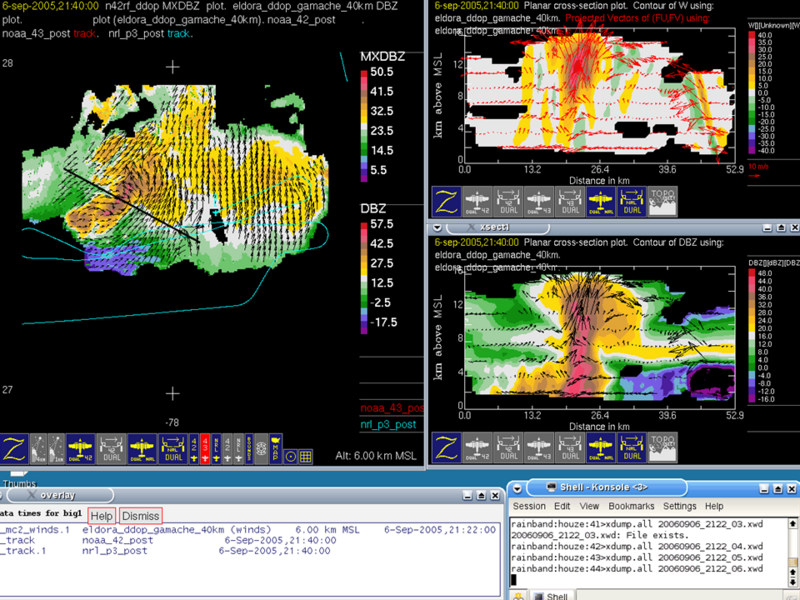Click the Dismiss button
This screenshot has width=800, height=600.
141,515
